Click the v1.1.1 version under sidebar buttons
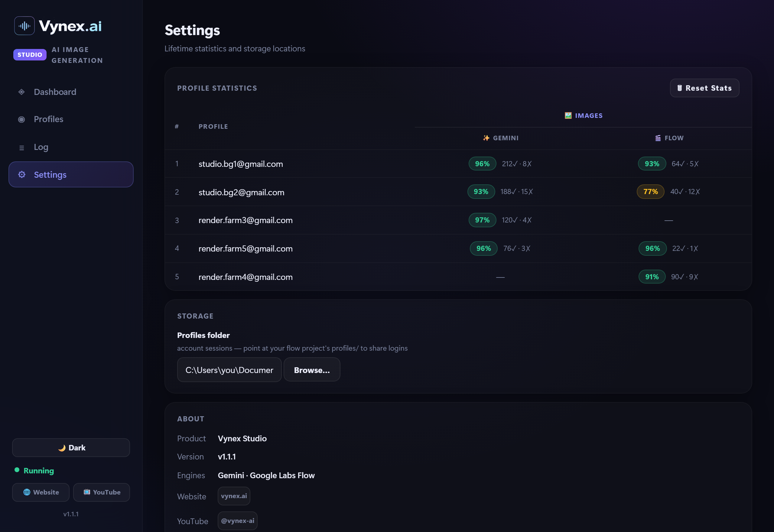The image size is (774, 532). pyautogui.click(x=71, y=514)
